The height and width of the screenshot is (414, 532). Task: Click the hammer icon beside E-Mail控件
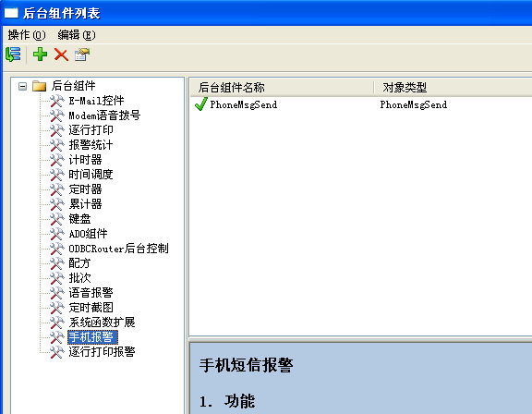[x=57, y=101]
